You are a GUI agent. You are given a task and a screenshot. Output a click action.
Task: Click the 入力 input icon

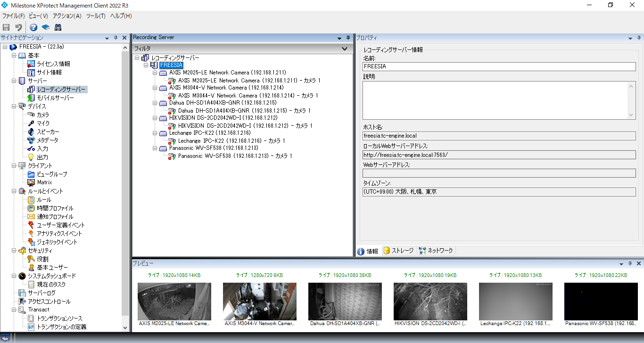pyautogui.click(x=31, y=149)
